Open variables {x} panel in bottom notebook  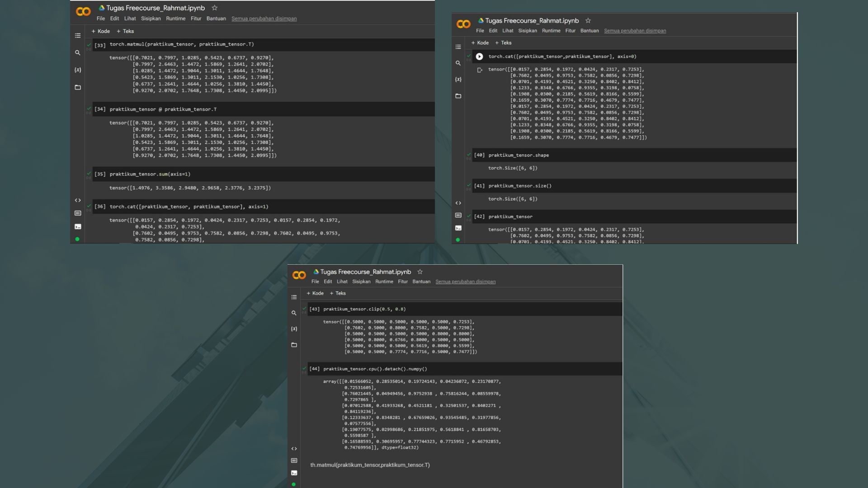pyautogui.click(x=294, y=329)
